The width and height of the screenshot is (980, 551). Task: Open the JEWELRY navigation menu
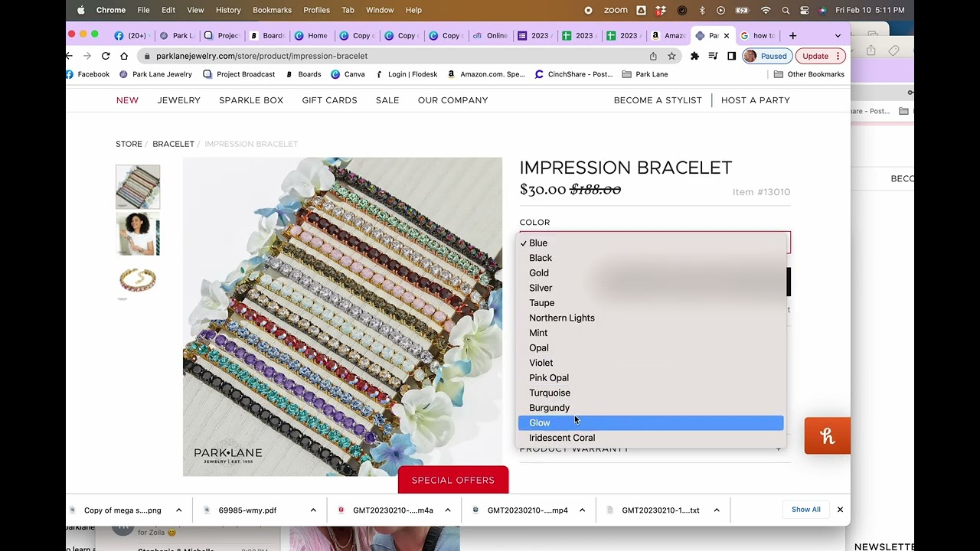178,100
